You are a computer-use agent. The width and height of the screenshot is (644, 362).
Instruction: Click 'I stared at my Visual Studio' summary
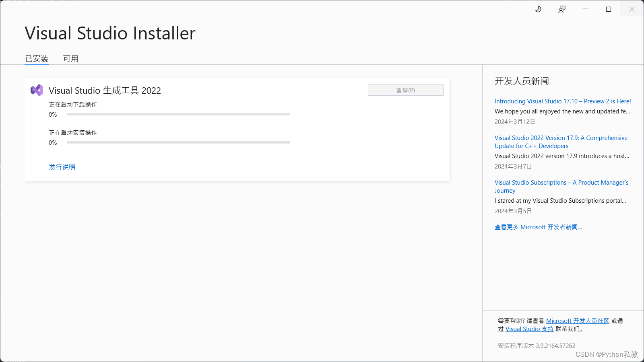(x=560, y=201)
